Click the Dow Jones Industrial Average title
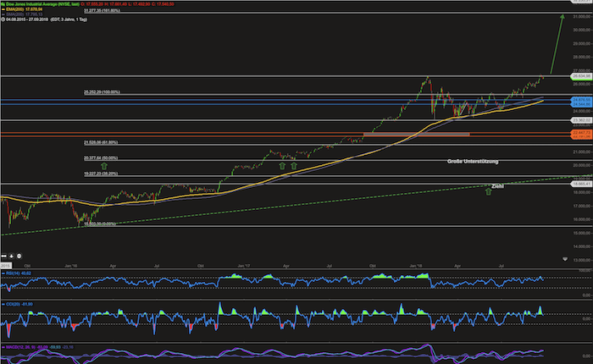This screenshot has width=593, height=364. click(42, 4)
